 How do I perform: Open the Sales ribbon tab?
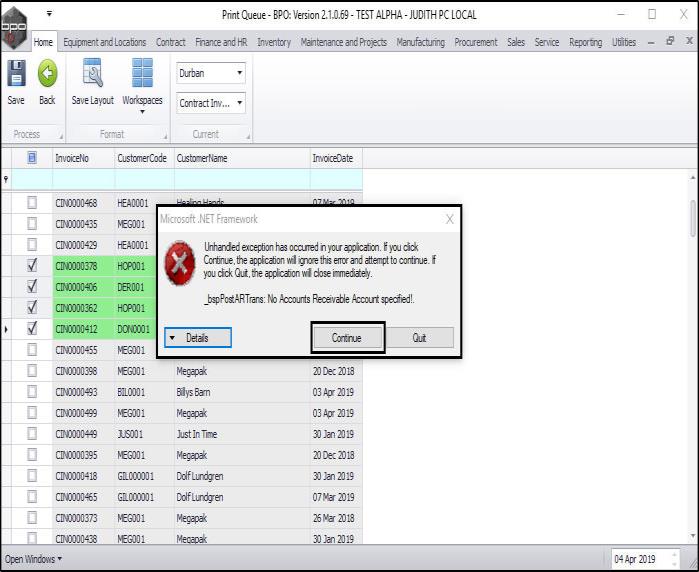(516, 42)
